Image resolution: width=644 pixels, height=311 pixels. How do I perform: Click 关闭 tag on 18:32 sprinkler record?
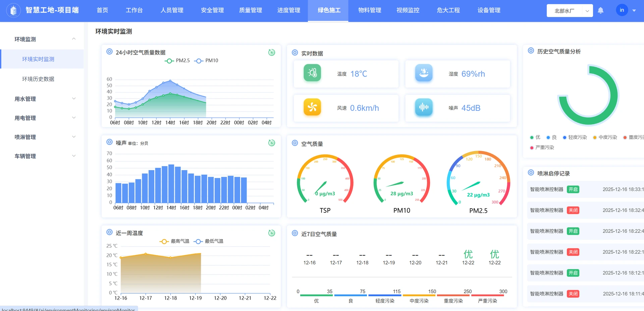[573, 210]
